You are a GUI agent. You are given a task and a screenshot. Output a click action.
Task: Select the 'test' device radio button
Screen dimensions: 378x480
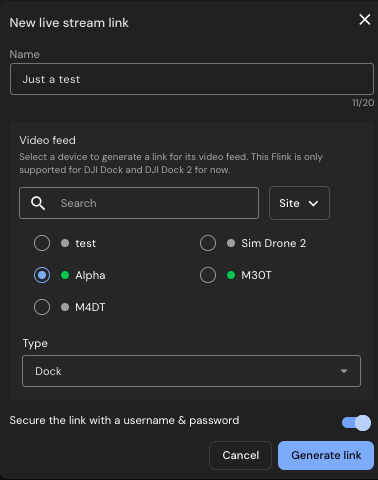[42, 243]
